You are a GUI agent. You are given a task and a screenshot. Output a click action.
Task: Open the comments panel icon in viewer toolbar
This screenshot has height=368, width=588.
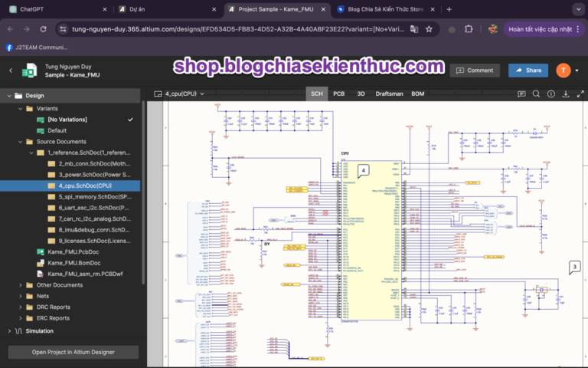(521, 94)
